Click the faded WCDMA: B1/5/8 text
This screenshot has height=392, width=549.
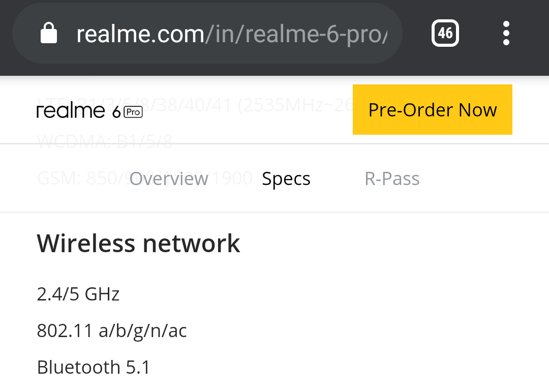(105, 141)
